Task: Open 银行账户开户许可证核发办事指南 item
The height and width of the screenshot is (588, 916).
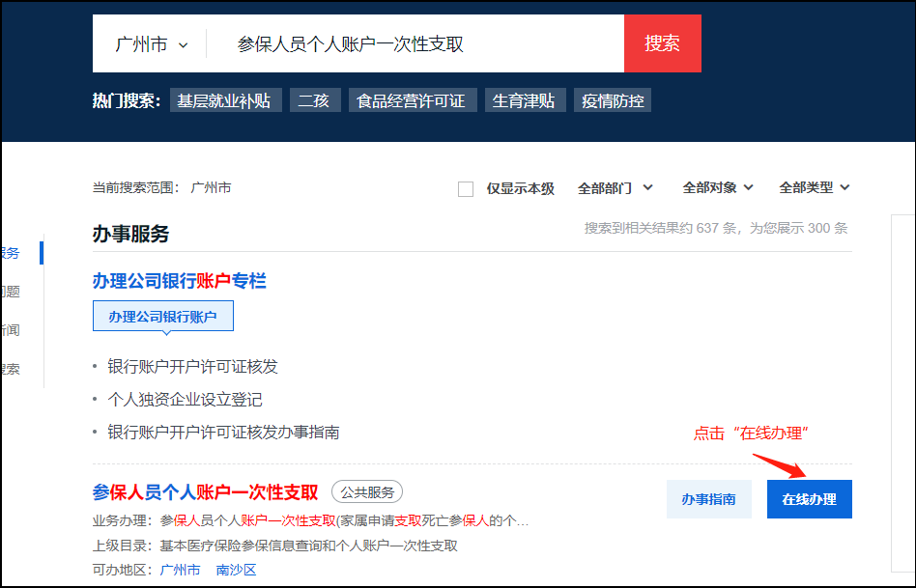Action: 223,433
